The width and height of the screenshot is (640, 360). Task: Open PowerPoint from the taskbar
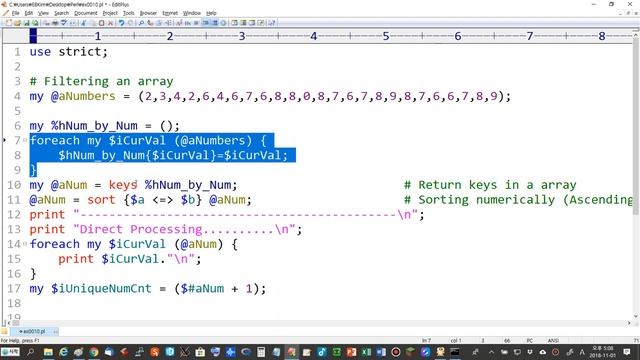pos(351,352)
